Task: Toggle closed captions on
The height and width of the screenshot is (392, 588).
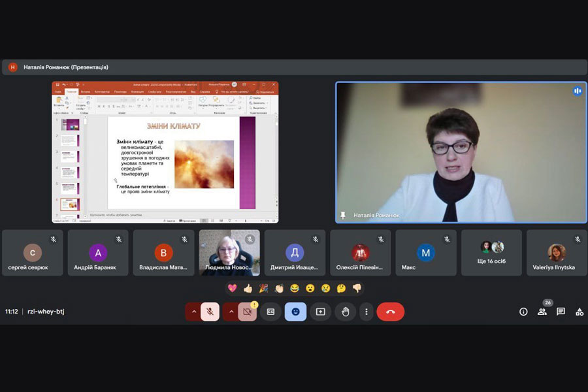Action: [270, 312]
